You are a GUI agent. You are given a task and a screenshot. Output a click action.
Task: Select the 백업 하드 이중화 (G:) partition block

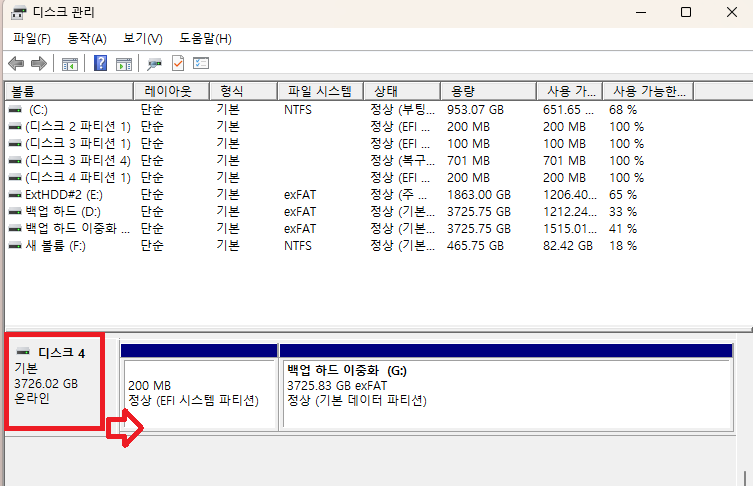coord(507,386)
